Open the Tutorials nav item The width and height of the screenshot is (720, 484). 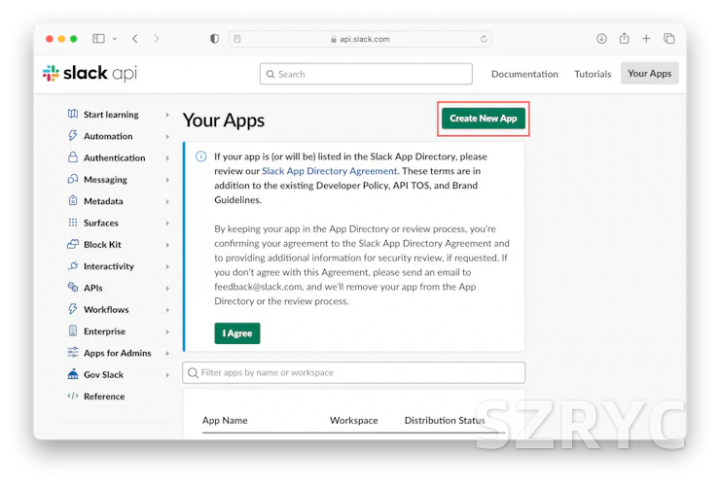pos(593,74)
